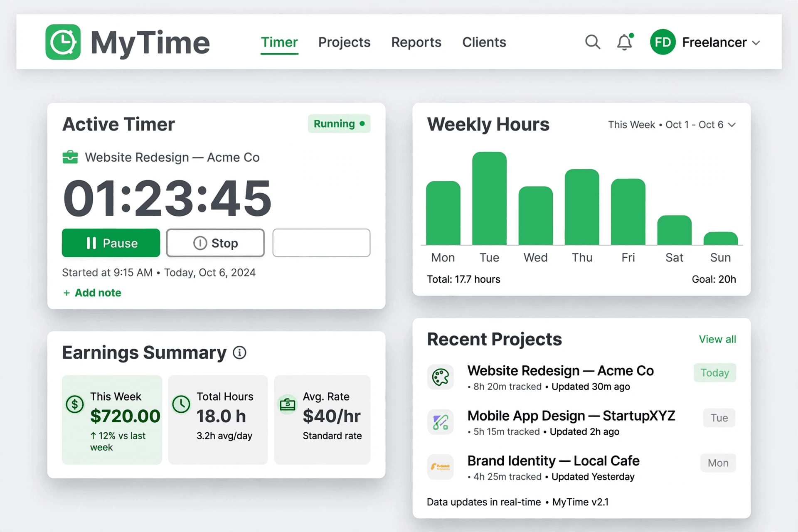Select the Tue bar in Weekly Hours chart
Viewport: 798px width, 532px height.
[x=490, y=198]
